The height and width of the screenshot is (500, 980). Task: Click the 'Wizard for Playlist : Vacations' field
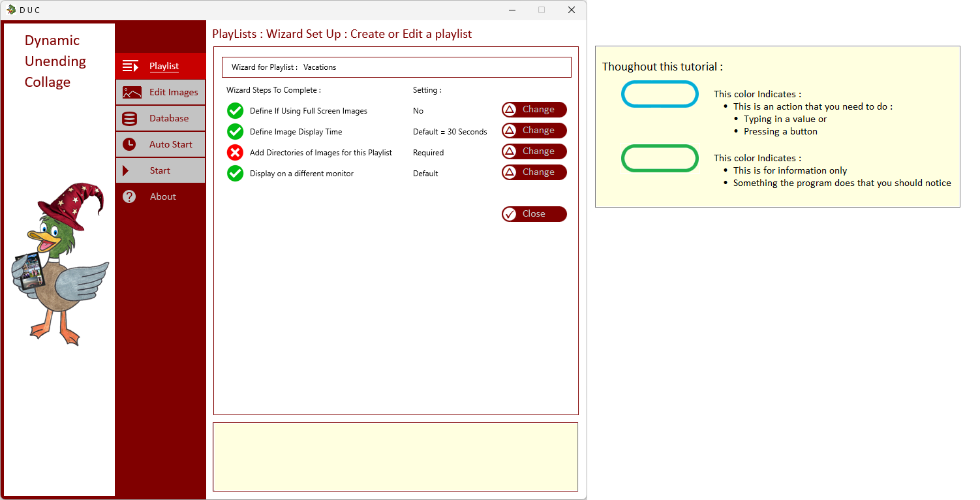click(397, 67)
